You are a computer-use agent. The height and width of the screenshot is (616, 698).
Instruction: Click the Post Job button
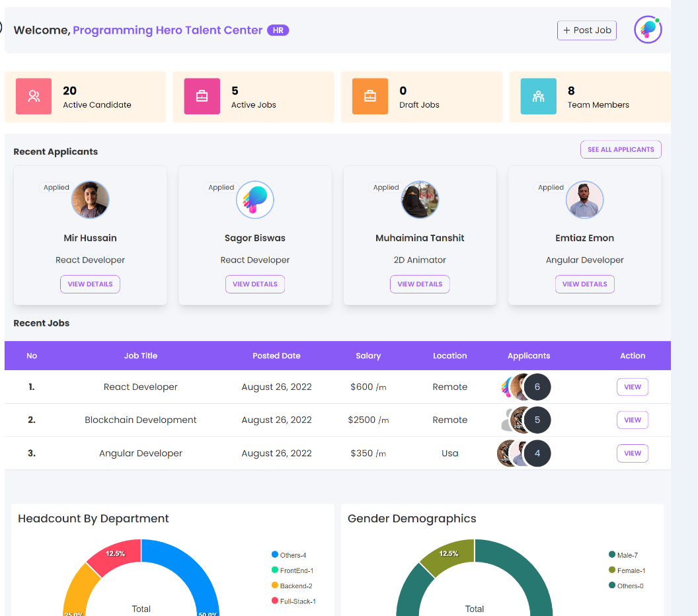coord(586,30)
